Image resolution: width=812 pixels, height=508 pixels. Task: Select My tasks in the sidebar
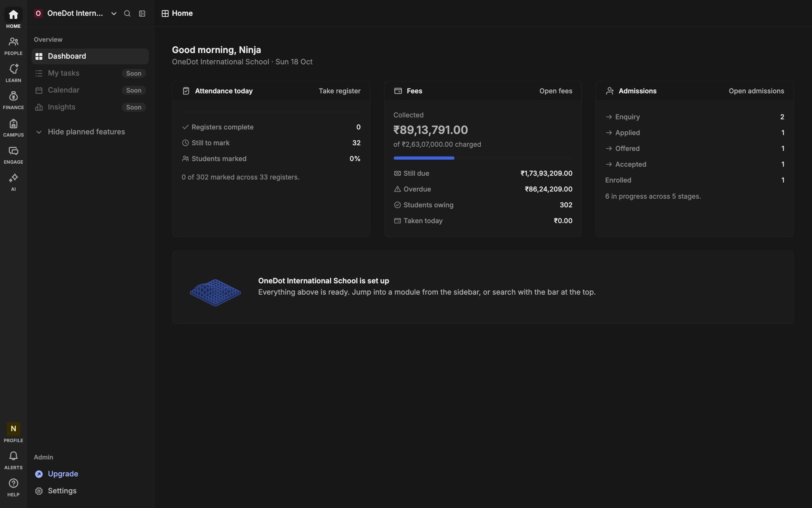(90, 73)
